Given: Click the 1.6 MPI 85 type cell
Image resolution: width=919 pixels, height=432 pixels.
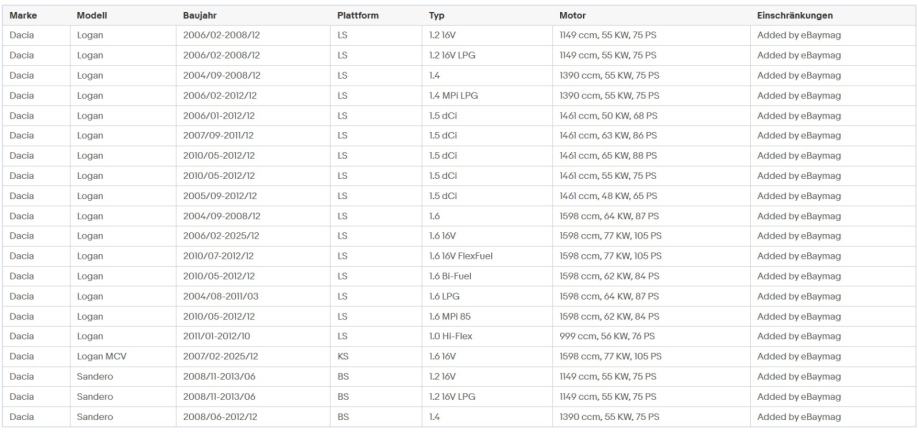Looking at the screenshot, I should [x=453, y=316].
